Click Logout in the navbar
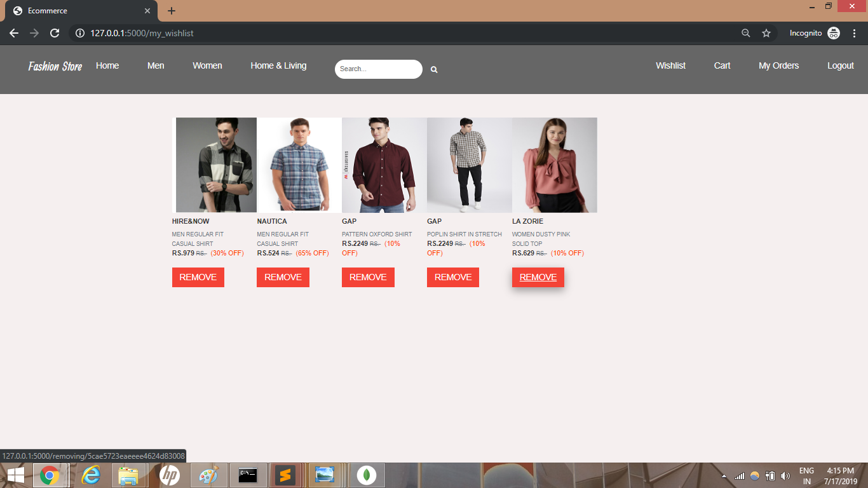 coord(840,65)
